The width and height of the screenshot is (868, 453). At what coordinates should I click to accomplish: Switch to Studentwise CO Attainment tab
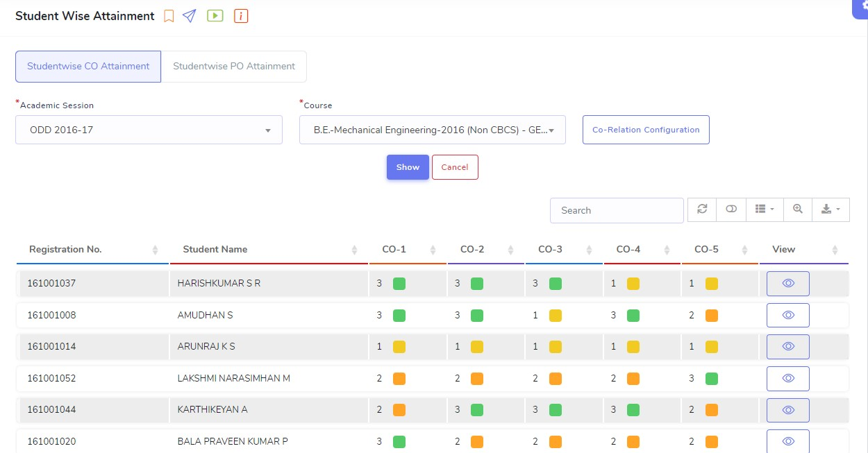88,67
